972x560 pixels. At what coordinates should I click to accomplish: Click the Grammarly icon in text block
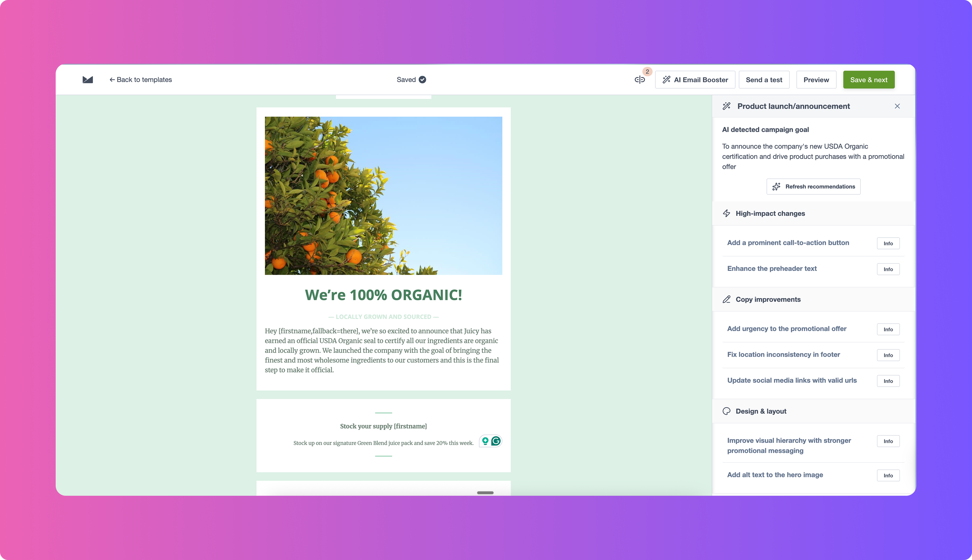click(x=496, y=441)
